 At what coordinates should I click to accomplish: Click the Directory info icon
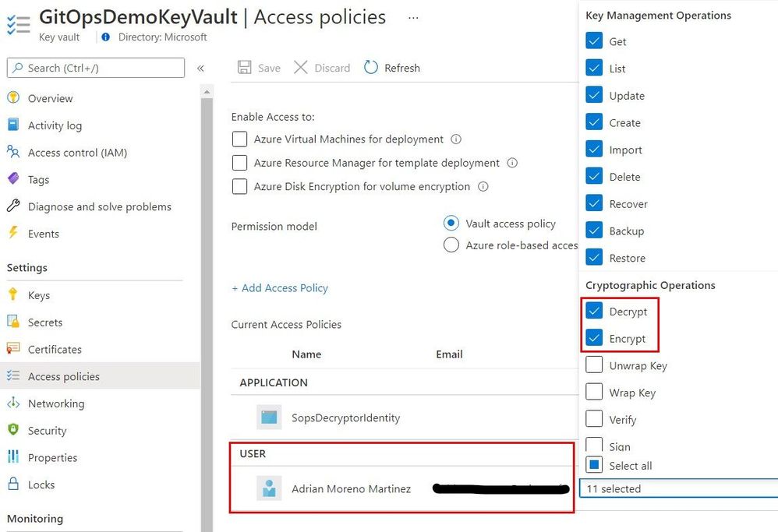coord(106,37)
